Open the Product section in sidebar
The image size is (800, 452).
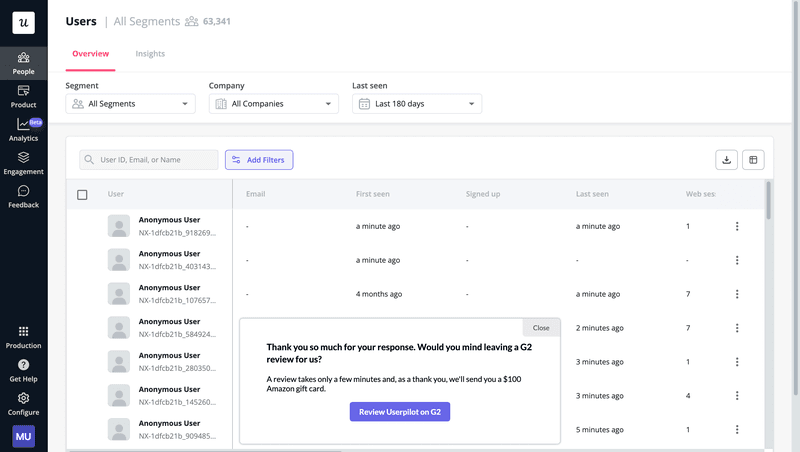coord(23,96)
